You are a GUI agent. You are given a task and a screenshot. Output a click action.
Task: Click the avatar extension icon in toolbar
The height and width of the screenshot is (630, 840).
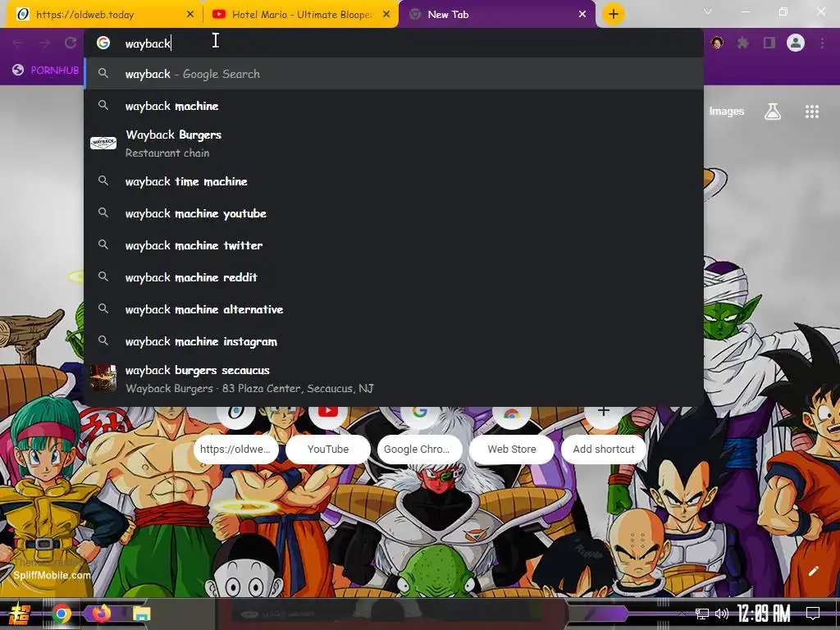tap(717, 43)
